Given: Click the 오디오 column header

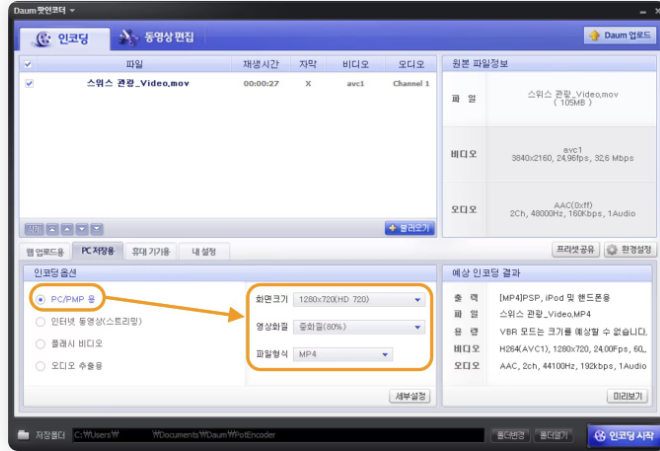Looking at the screenshot, I should (411, 64).
